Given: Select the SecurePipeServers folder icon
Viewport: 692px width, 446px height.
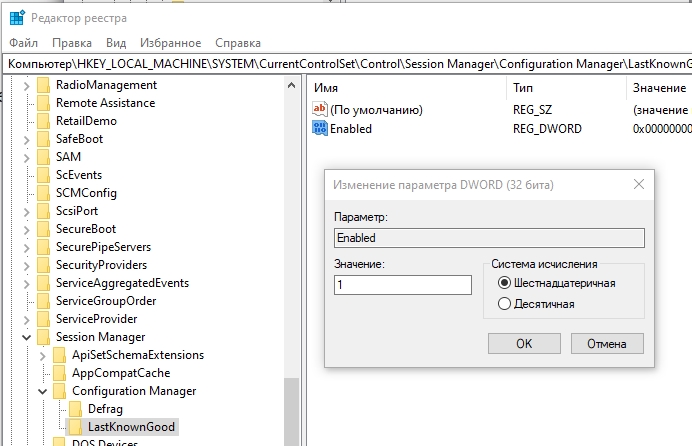Looking at the screenshot, I should coord(43,247).
